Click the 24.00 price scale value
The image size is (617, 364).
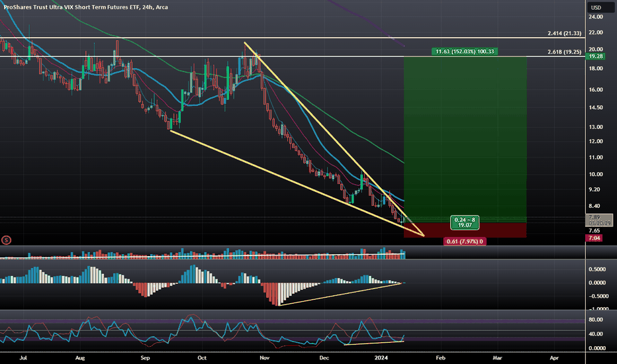pyautogui.click(x=595, y=17)
